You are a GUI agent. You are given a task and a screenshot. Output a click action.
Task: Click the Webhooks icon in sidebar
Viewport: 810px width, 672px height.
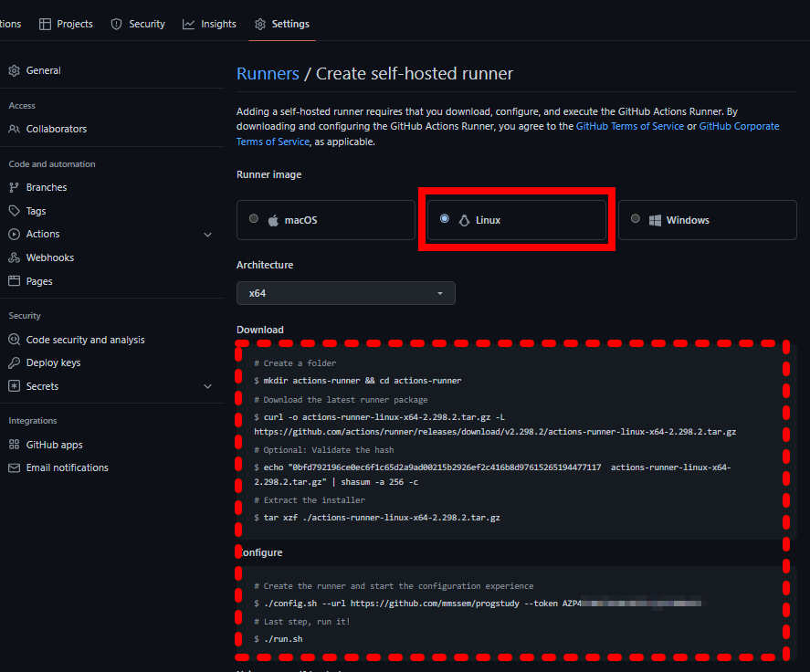14,257
